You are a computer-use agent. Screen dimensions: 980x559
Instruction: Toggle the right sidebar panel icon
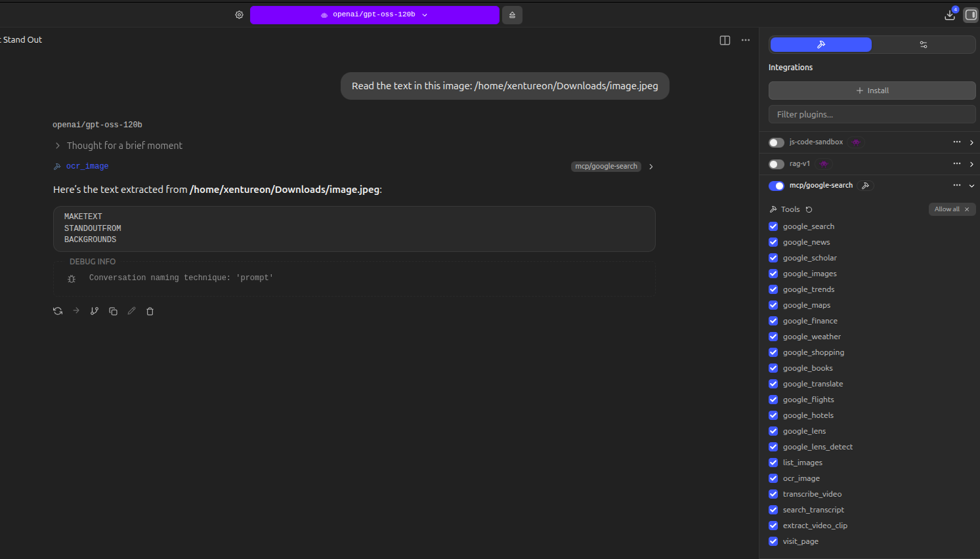coord(971,14)
